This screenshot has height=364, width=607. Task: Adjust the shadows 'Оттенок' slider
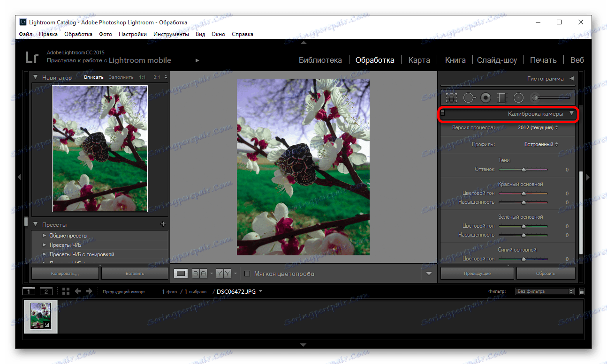(523, 170)
